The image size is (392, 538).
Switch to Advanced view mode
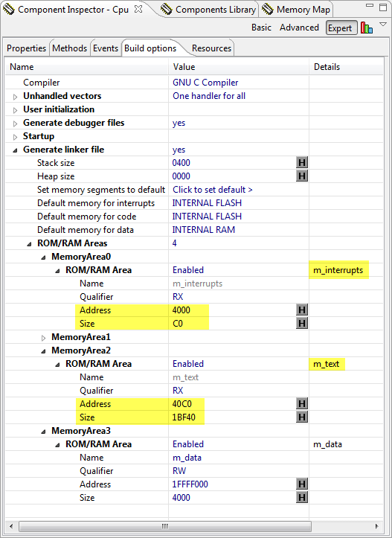300,28
